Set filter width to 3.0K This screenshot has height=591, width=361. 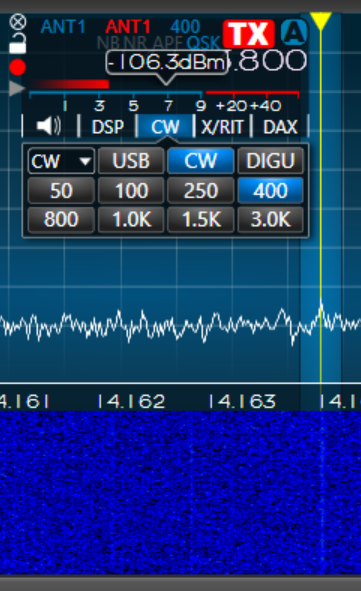[x=270, y=219]
